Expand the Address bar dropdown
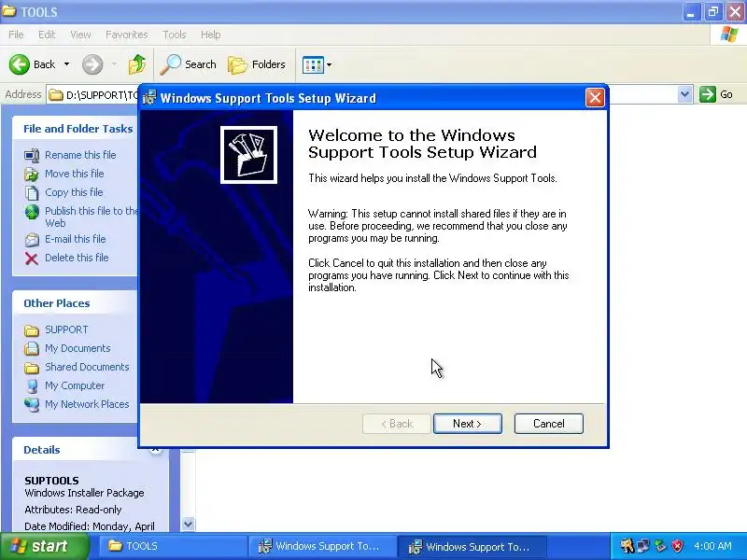Image resolution: width=747 pixels, height=560 pixels. (x=684, y=94)
